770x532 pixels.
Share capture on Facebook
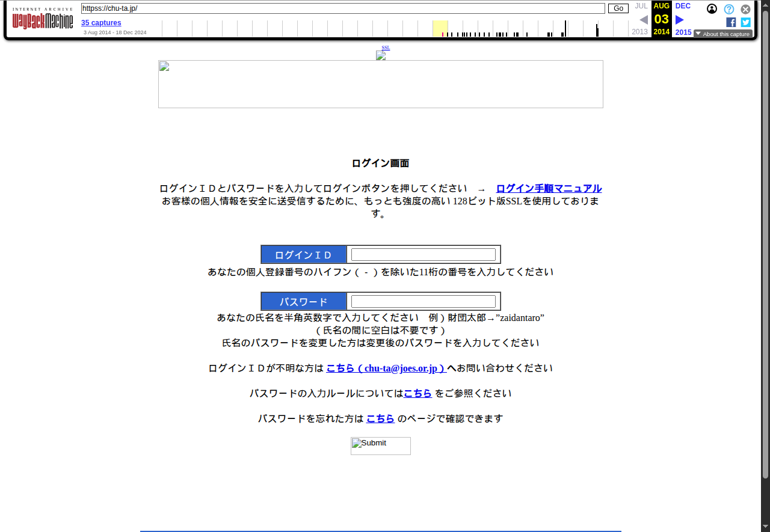coord(731,22)
